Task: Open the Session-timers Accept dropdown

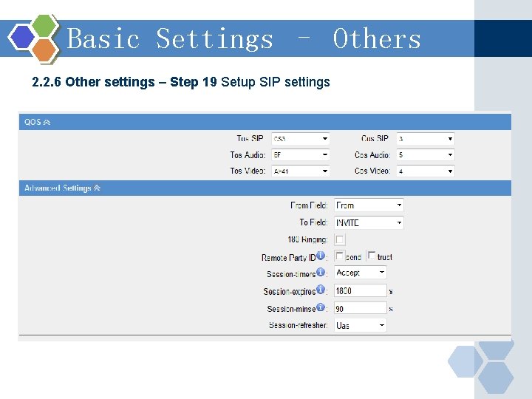Action: tap(361, 273)
